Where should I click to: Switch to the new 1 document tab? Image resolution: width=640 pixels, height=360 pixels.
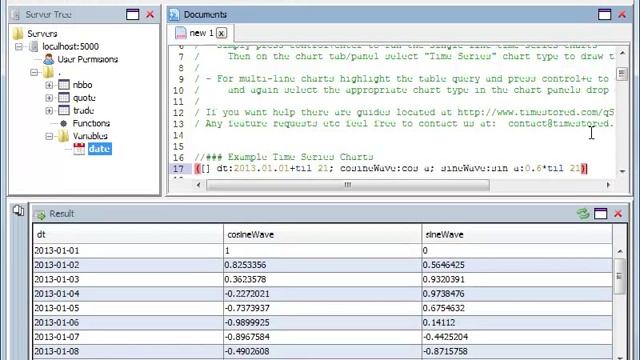click(x=201, y=33)
